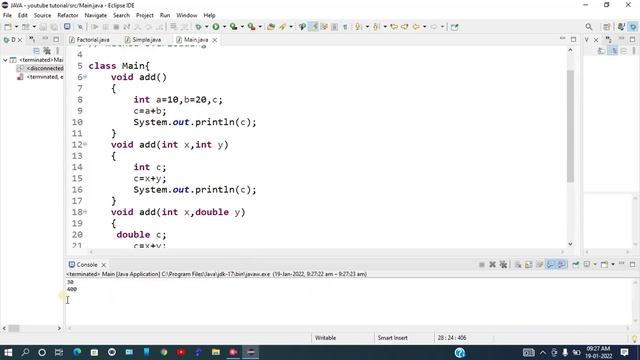Switch to the Simple.java editor tab

pos(143,40)
